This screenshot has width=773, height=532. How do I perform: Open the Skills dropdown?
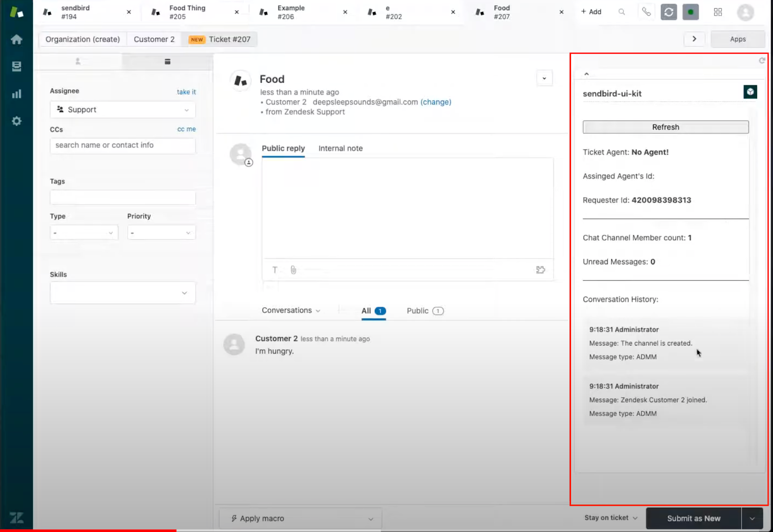[x=123, y=293]
